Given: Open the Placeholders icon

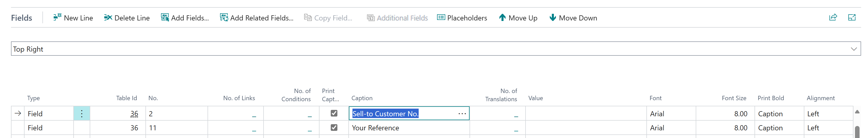Looking at the screenshot, I should click(x=441, y=17).
